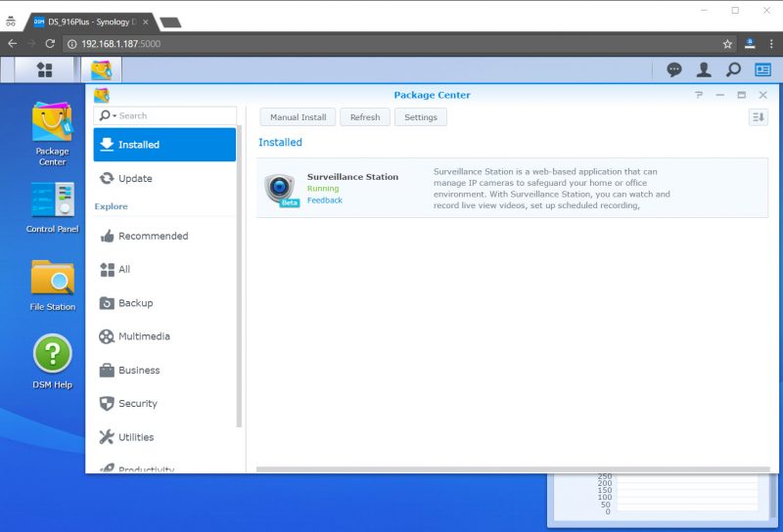Close the DS_916Plus browser tab
The height and width of the screenshot is (532, 783).
(145, 22)
